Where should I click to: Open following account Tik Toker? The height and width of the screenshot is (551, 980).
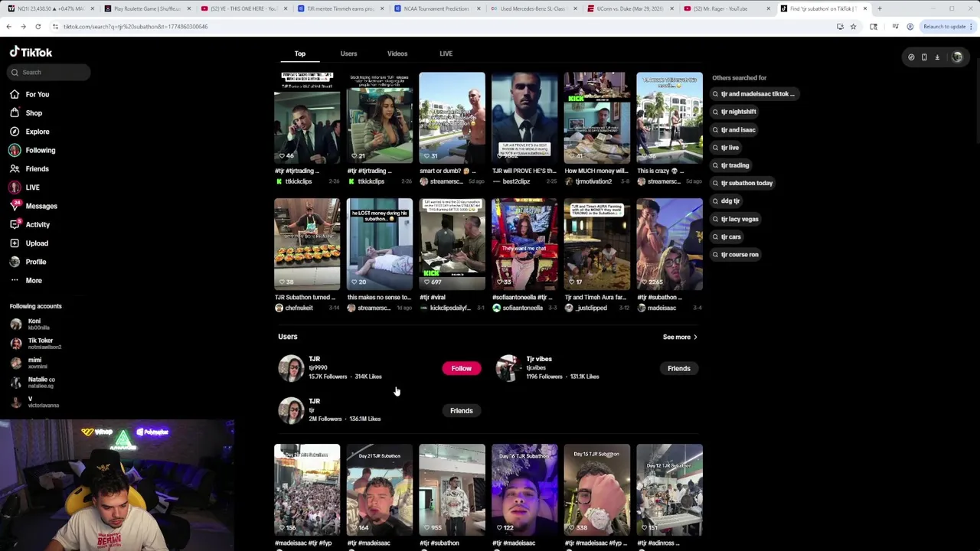(x=34, y=344)
